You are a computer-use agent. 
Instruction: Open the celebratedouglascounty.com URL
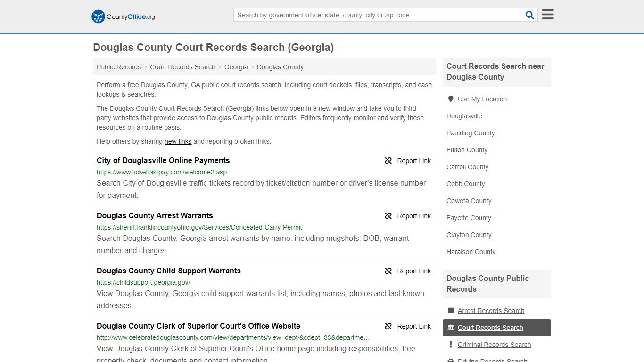[233, 337]
